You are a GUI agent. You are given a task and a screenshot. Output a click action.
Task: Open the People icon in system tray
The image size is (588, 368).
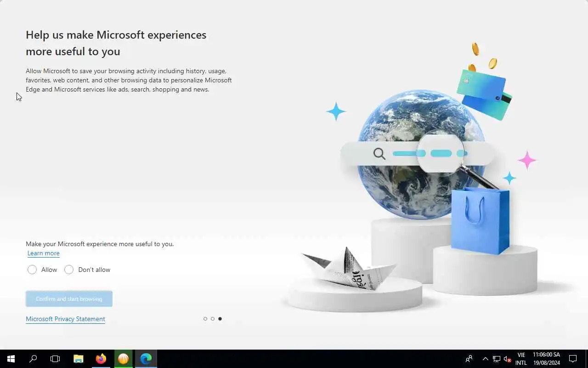(x=469, y=359)
